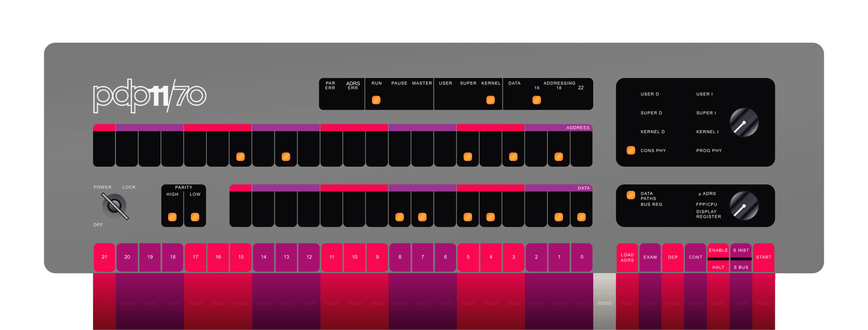Click lit DATA lamp above switch 7

[422, 217]
